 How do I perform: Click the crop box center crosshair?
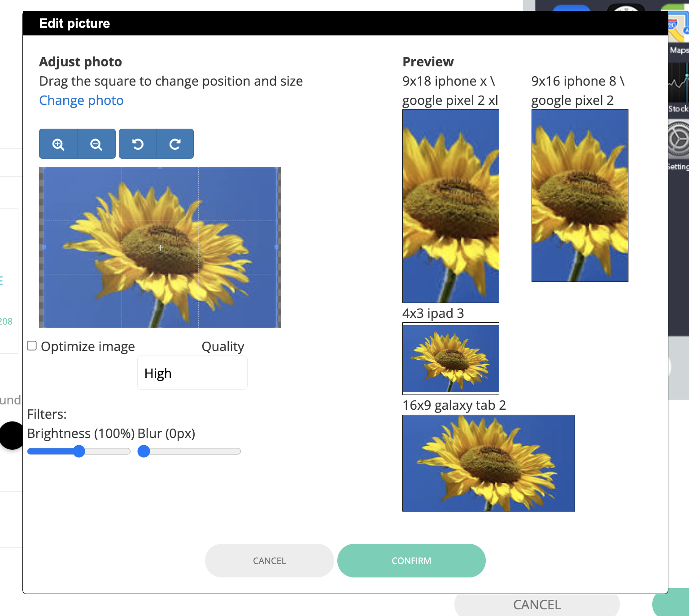point(160,247)
